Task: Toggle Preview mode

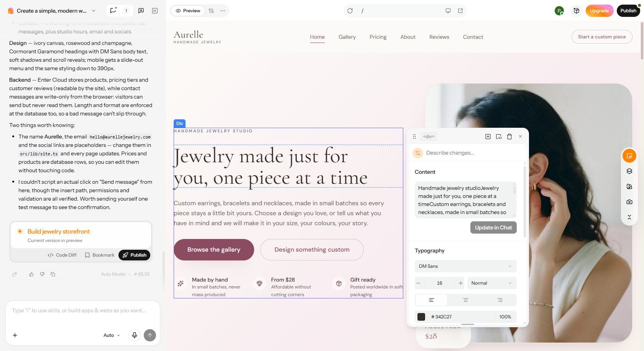Action: tap(188, 11)
